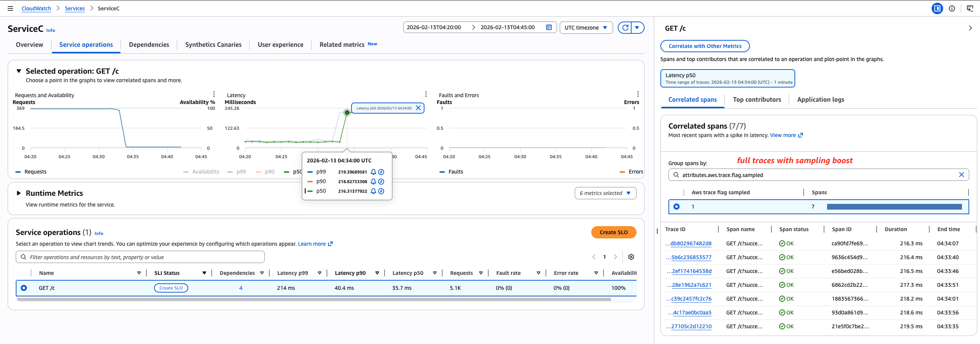Open the hamburger navigation menu

(x=10, y=8)
